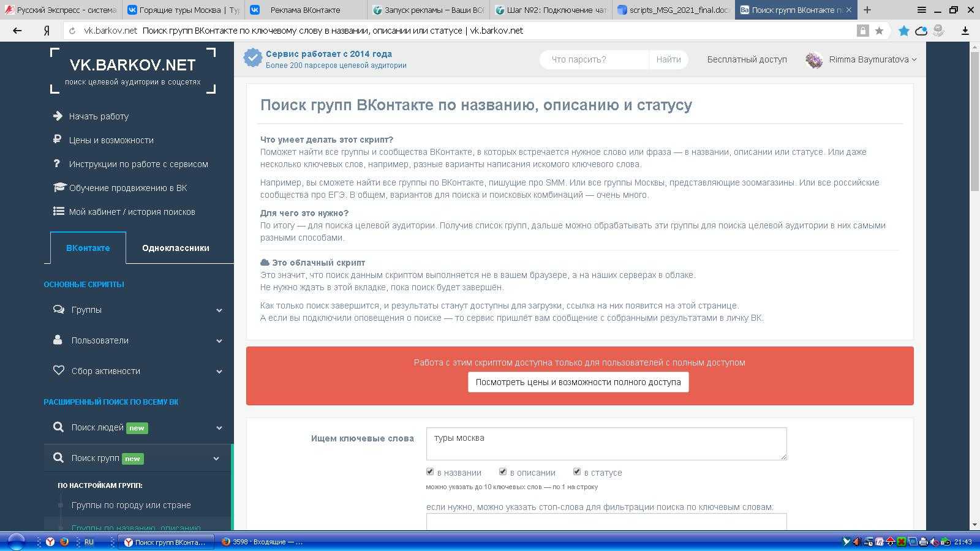Collapse the Поиск групп section

138,458
